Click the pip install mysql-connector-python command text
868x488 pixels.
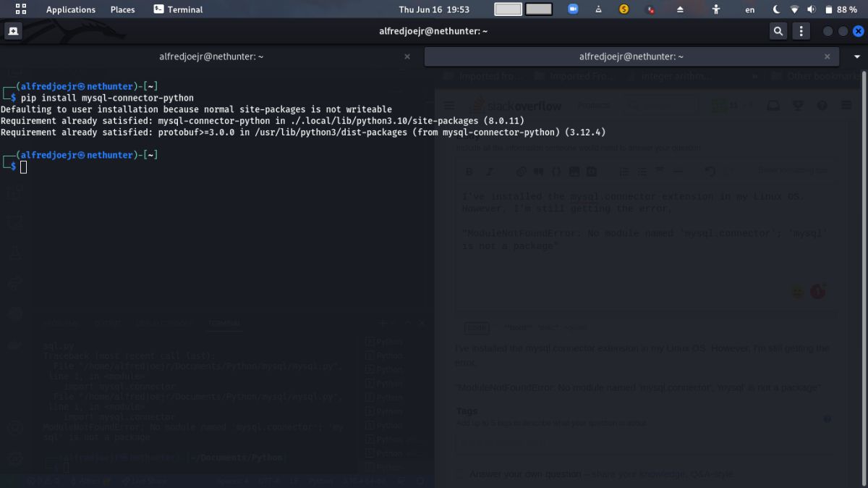107,98
